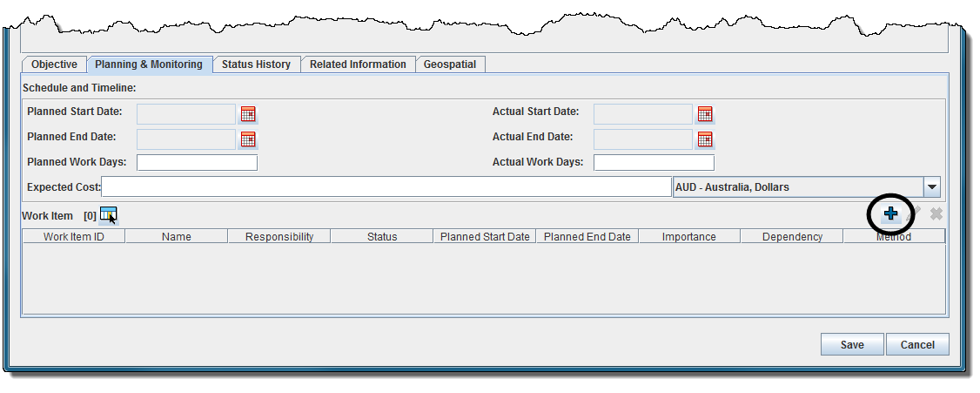
Task: Click the pencil edit work item icon
Action: 914,213
